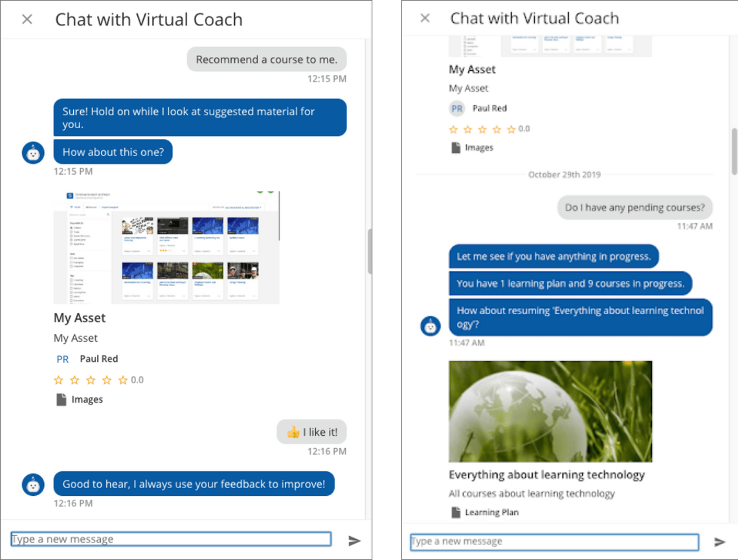This screenshot has width=738, height=560.
Task: Click the bot avatar next to 'How about resuming'
Action: (x=430, y=326)
